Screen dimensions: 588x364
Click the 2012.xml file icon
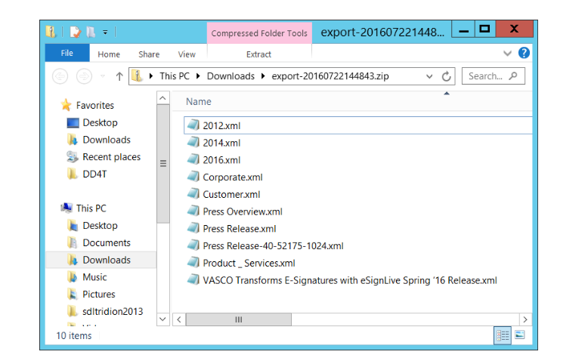(x=193, y=125)
